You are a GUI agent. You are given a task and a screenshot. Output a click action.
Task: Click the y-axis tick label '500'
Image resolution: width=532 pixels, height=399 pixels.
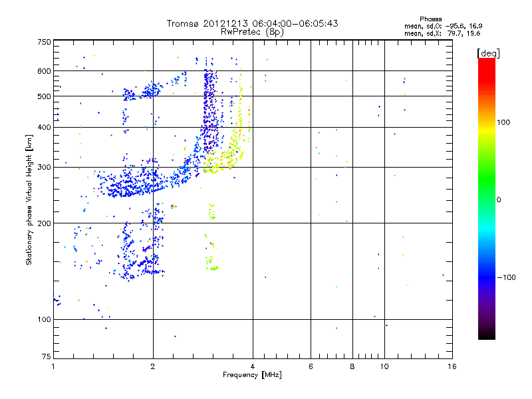coord(45,96)
